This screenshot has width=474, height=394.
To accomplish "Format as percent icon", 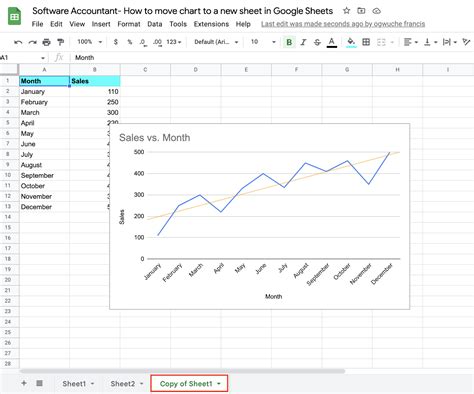I will coord(130,42).
